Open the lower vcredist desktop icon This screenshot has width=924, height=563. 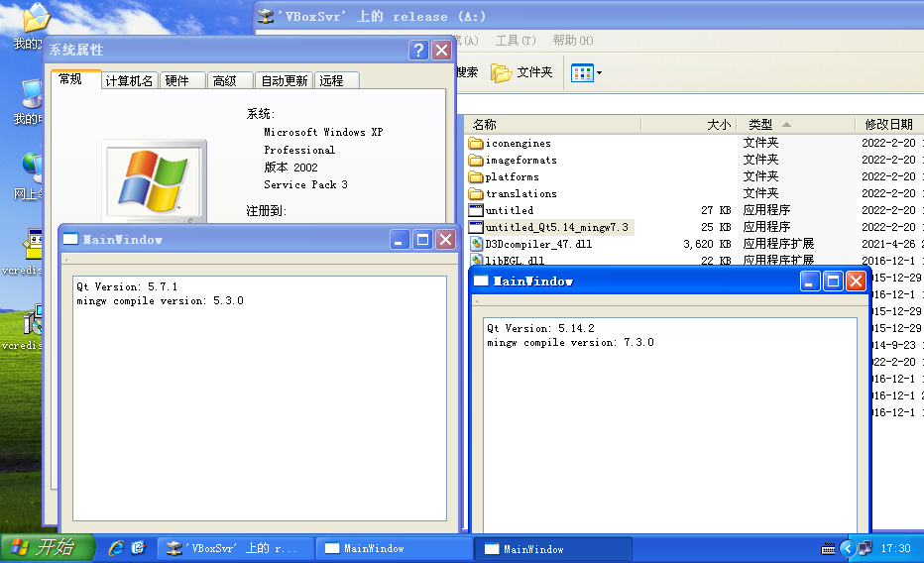[x=34, y=319]
